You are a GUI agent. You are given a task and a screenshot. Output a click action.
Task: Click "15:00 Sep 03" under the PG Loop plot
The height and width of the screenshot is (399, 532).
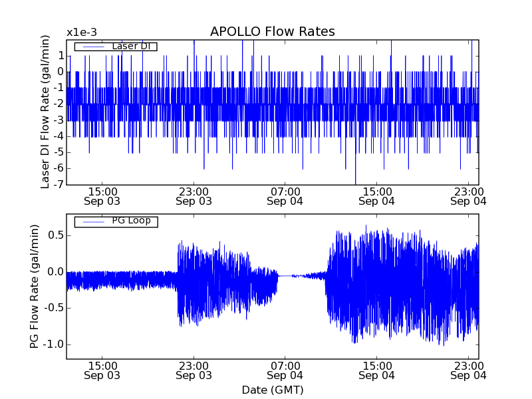pos(102,371)
